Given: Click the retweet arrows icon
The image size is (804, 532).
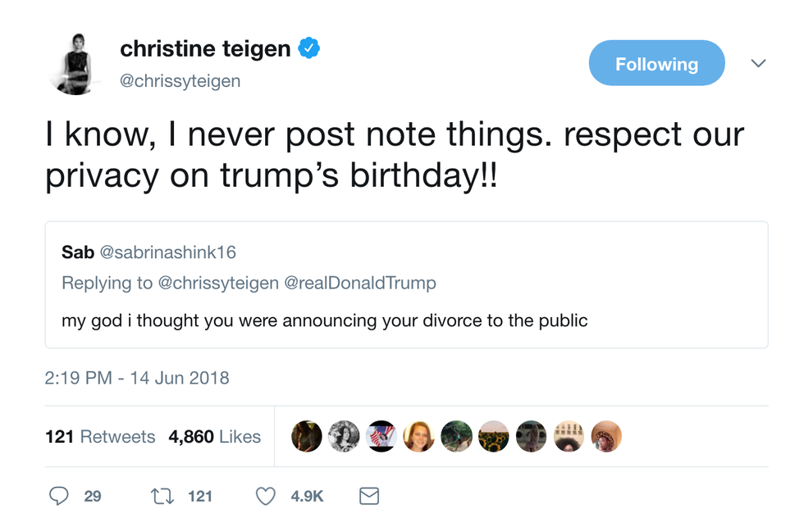Looking at the screenshot, I should (162, 496).
